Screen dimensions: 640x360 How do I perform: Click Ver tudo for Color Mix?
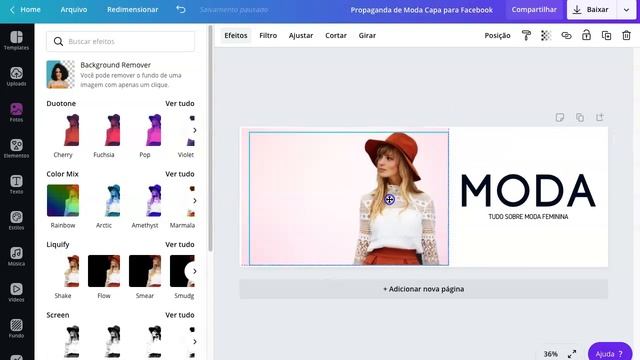[180, 174]
